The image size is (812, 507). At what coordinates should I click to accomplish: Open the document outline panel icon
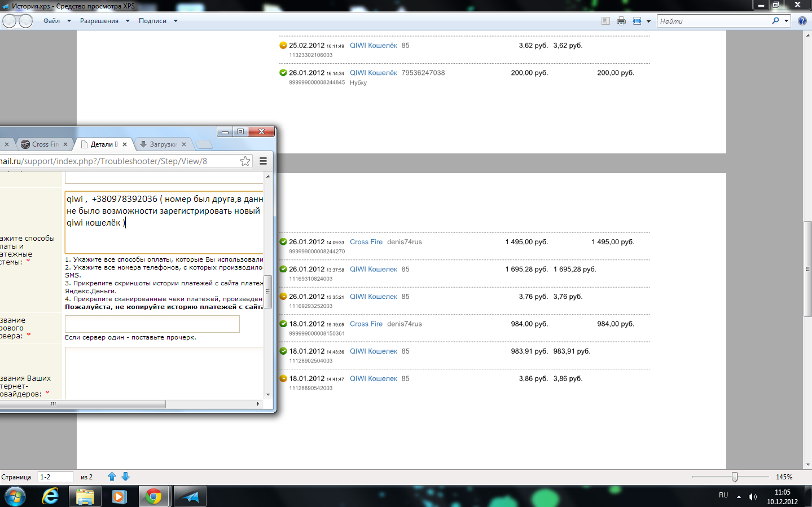coord(605,21)
